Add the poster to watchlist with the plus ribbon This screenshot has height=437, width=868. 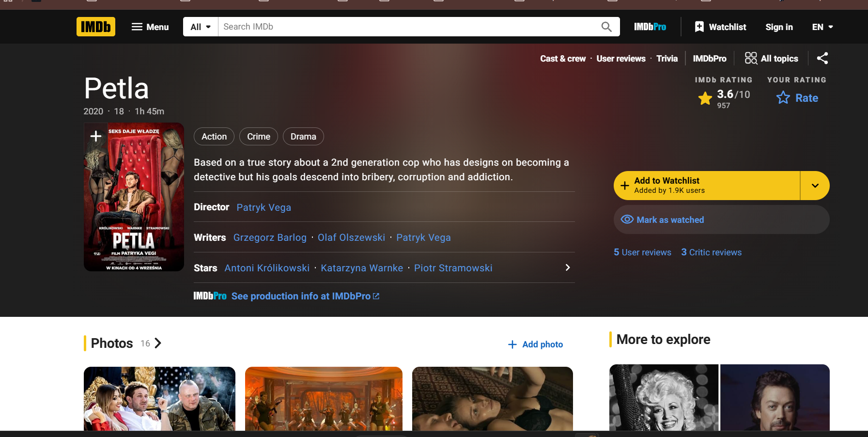pos(96,136)
